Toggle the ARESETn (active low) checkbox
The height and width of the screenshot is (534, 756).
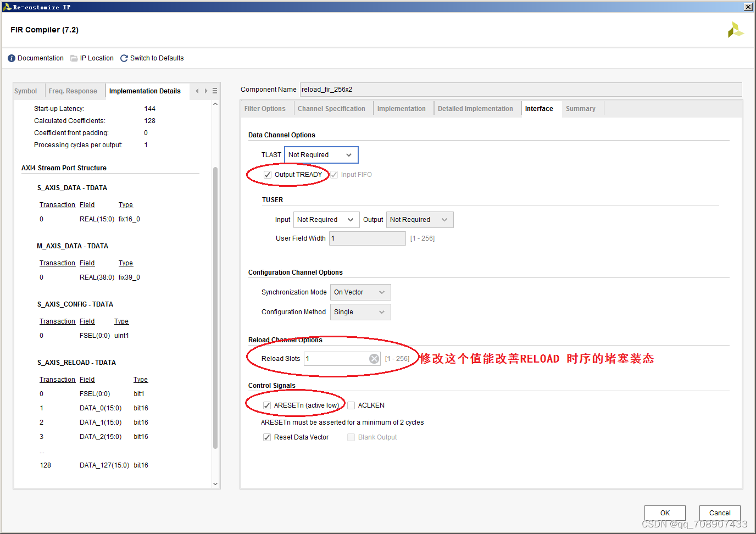(x=267, y=405)
